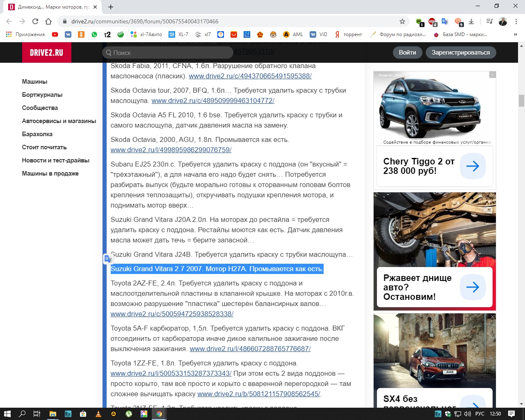Focus the Поиск search field
525x420 pixels.
(x=168, y=52)
